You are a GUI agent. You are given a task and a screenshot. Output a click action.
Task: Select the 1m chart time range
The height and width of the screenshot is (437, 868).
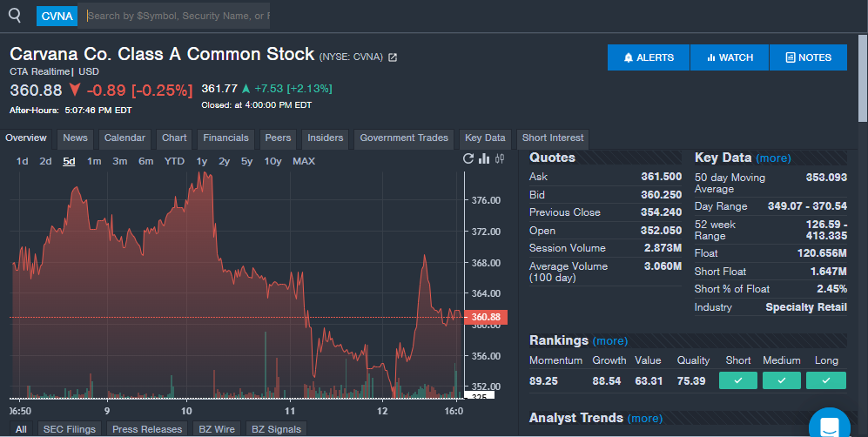[x=94, y=161]
